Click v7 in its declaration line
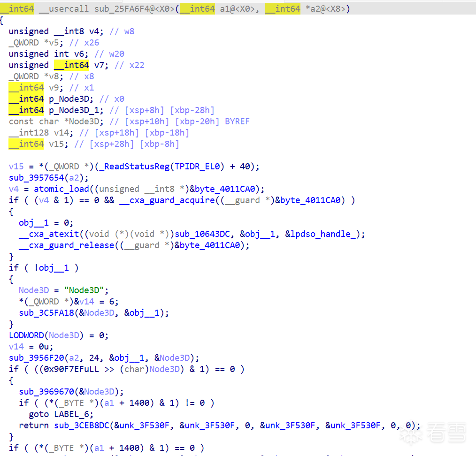Image resolution: width=476 pixels, height=456 pixels. coord(99,65)
